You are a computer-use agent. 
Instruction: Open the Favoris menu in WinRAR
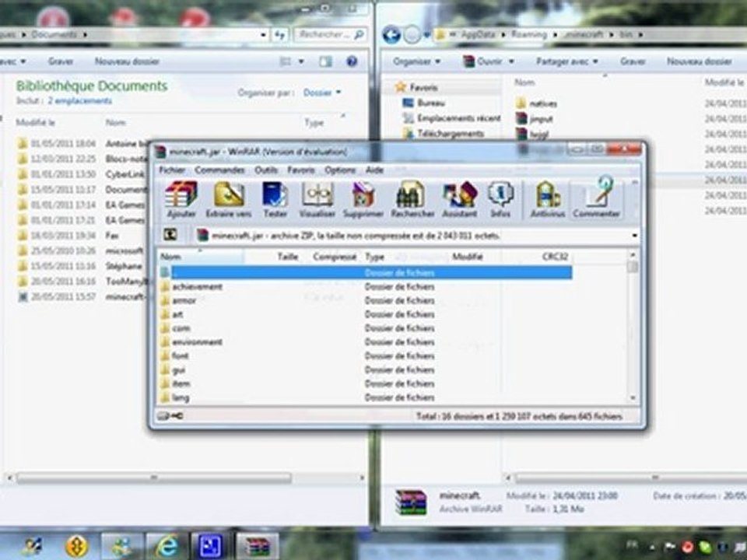point(300,170)
